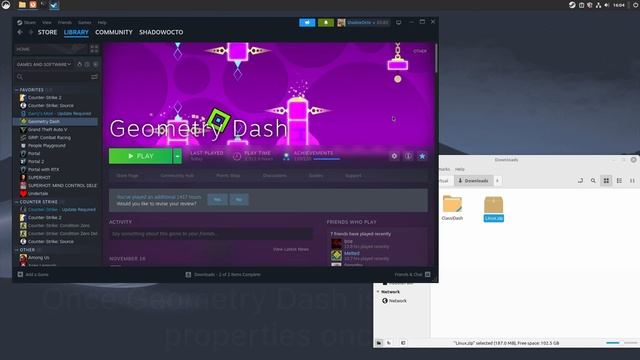
Task: Open the SHADOWOCTO profile tab
Action: coord(161,32)
